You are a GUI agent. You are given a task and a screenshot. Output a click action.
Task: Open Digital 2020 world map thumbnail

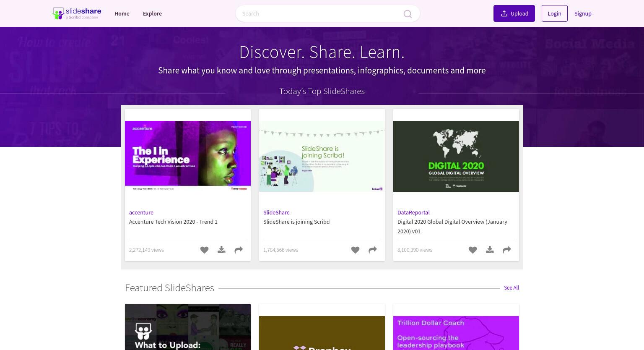[x=456, y=156]
